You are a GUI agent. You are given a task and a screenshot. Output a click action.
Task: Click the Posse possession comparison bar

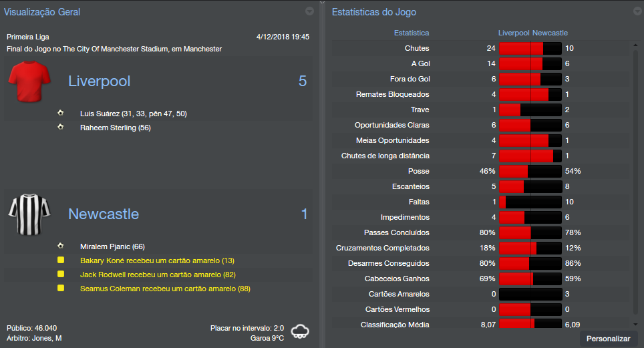[530, 171]
